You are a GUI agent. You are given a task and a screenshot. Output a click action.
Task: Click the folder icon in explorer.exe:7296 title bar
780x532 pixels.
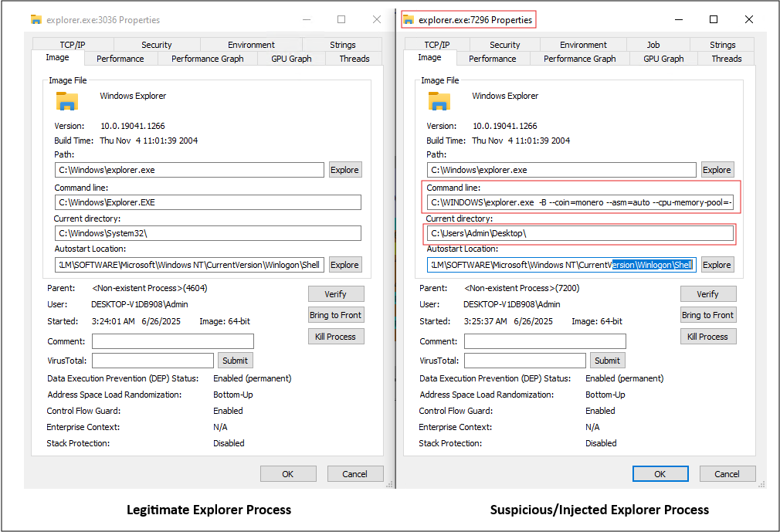(409, 20)
